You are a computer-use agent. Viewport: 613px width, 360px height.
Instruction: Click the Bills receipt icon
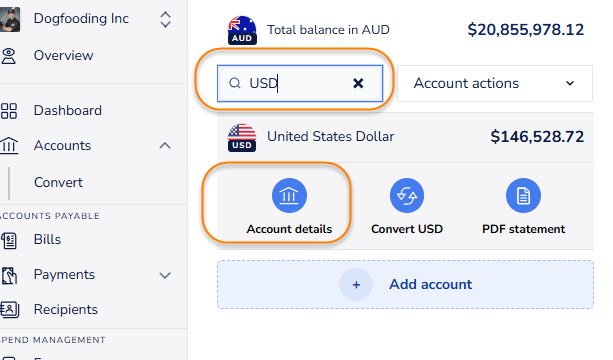(x=9, y=240)
